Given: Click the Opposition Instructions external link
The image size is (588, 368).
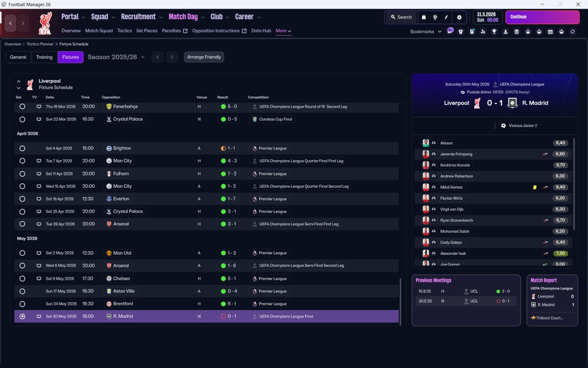Looking at the screenshot, I should 219,31.
